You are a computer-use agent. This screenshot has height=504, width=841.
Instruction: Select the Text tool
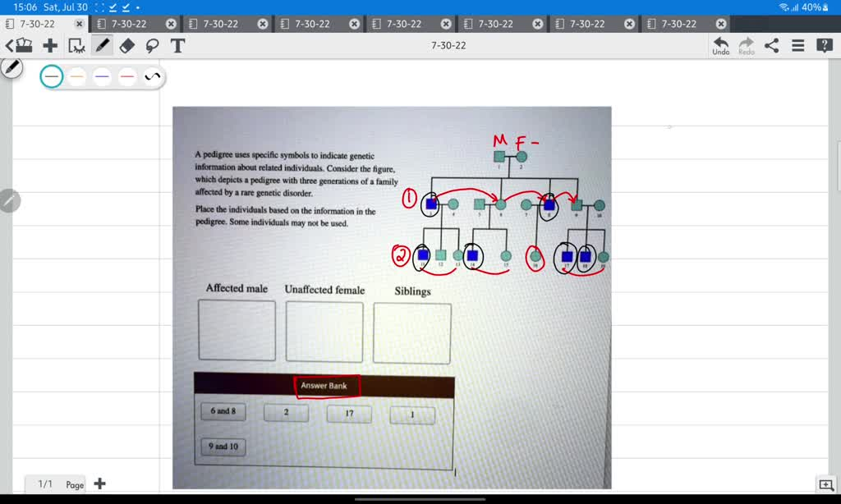(177, 46)
